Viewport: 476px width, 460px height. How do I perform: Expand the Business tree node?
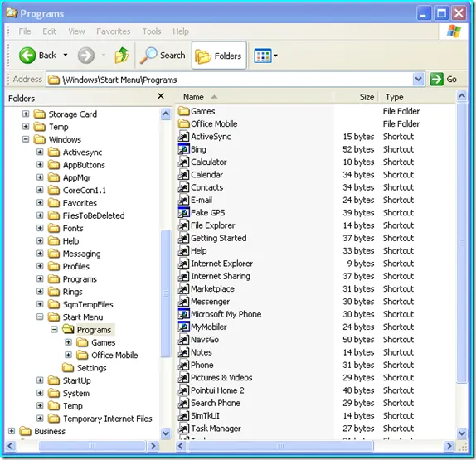click(12, 431)
